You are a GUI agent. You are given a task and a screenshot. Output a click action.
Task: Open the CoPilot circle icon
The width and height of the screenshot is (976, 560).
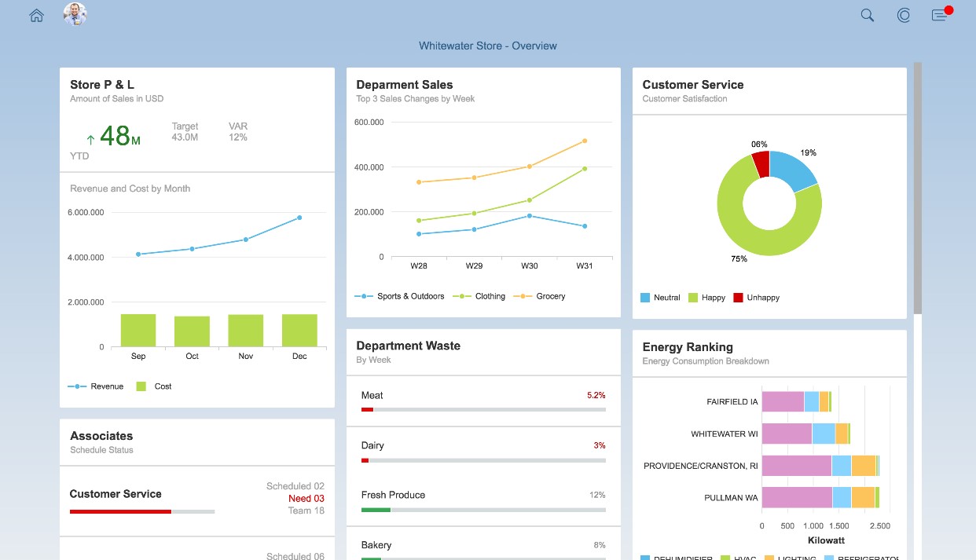click(903, 16)
